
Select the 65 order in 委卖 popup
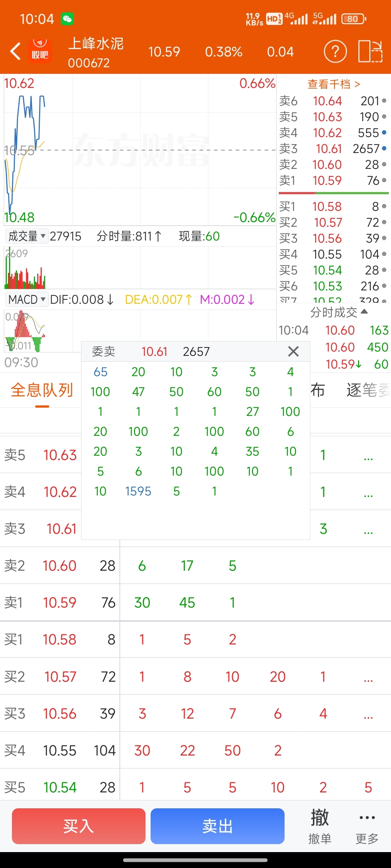point(100,372)
